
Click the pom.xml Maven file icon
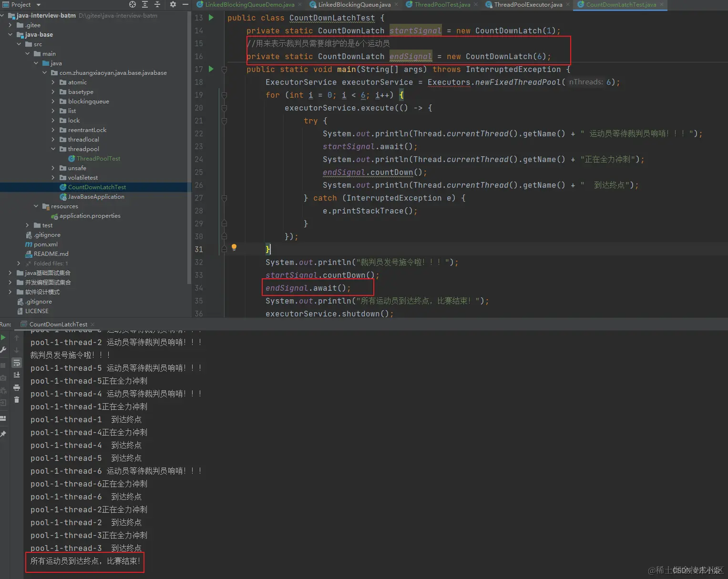tap(29, 244)
